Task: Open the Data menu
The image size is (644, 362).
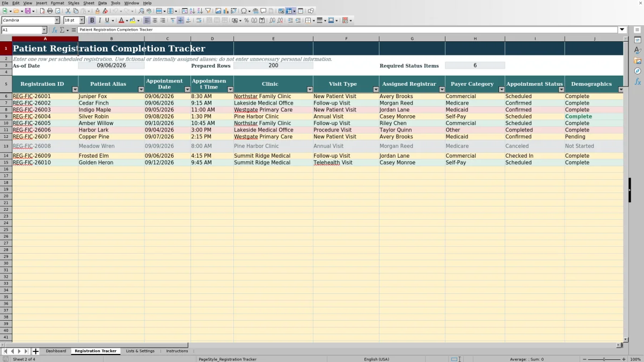Action: coord(102,3)
